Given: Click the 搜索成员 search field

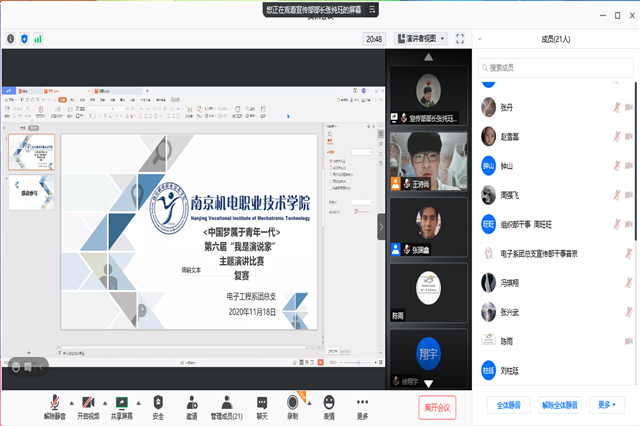Looking at the screenshot, I should pos(555,65).
